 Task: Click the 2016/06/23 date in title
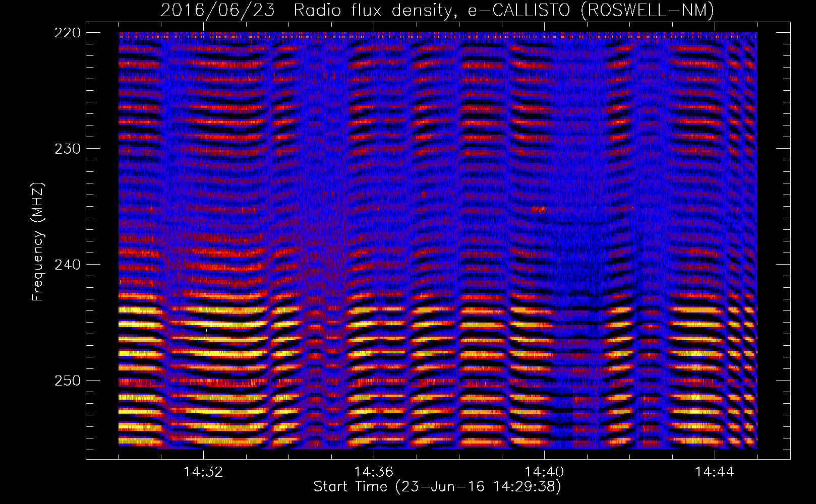pos(218,10)
